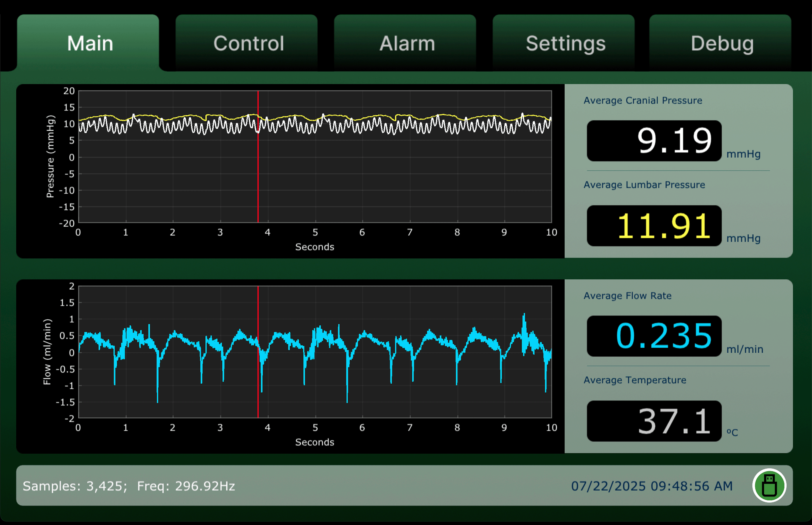The height and width of the screenshot is (525, 812).
Task: Click the Seconds label under the pressure chart
Action: tap(315, 247)
